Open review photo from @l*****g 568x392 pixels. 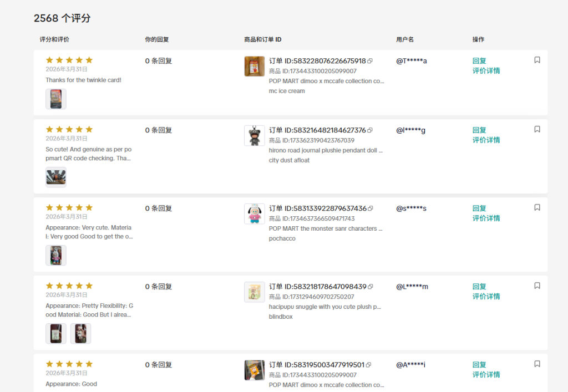(x=55, y=177)
